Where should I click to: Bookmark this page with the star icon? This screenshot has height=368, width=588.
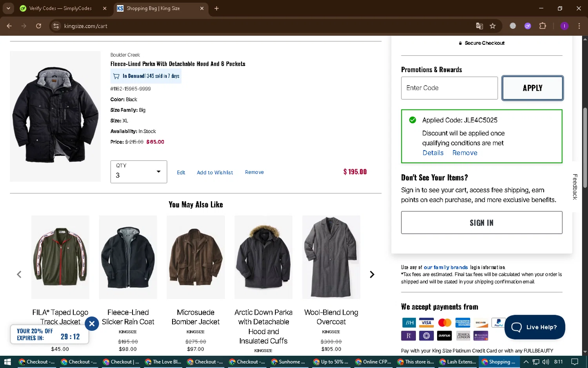click(493, 26)
